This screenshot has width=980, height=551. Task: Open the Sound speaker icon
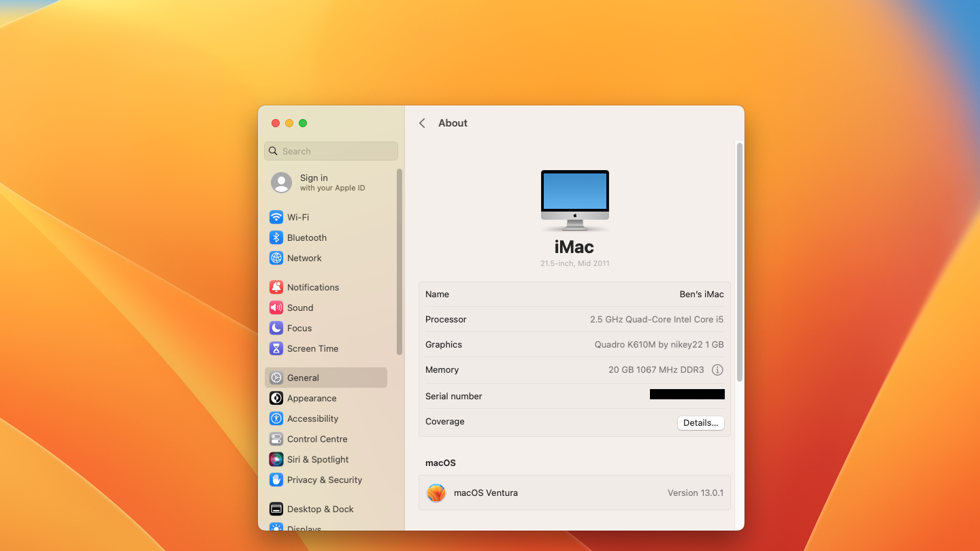point(276,307)
